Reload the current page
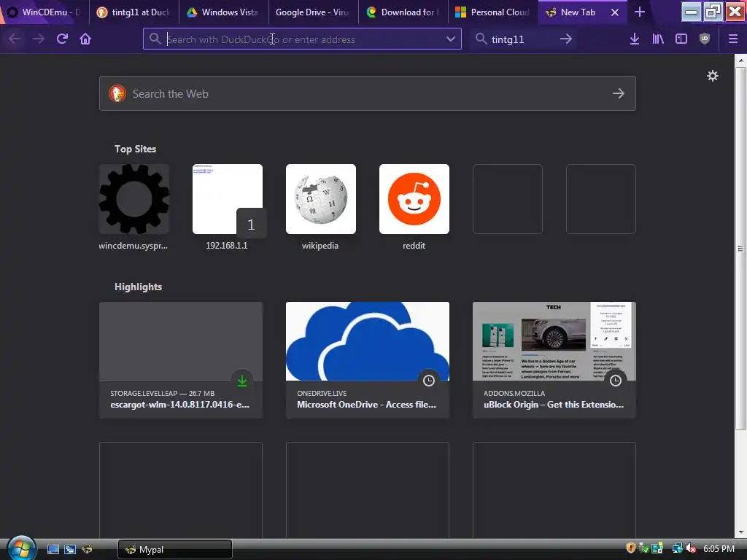Viewport: 747px width, 560px height. (x=62, y=39)
